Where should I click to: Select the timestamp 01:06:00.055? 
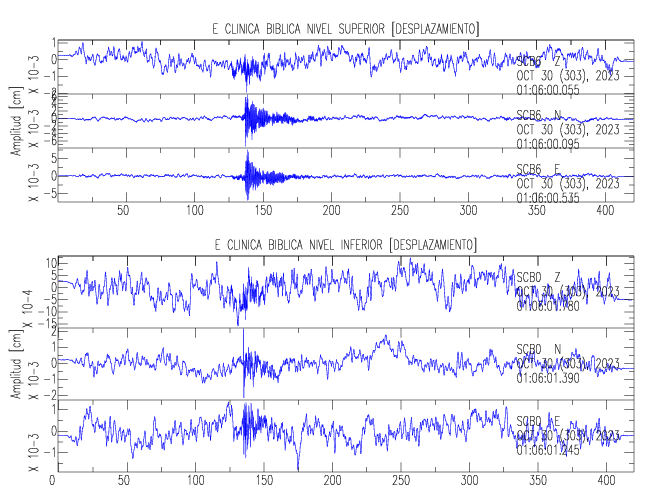pyautogui.click(x=548, y=90)
